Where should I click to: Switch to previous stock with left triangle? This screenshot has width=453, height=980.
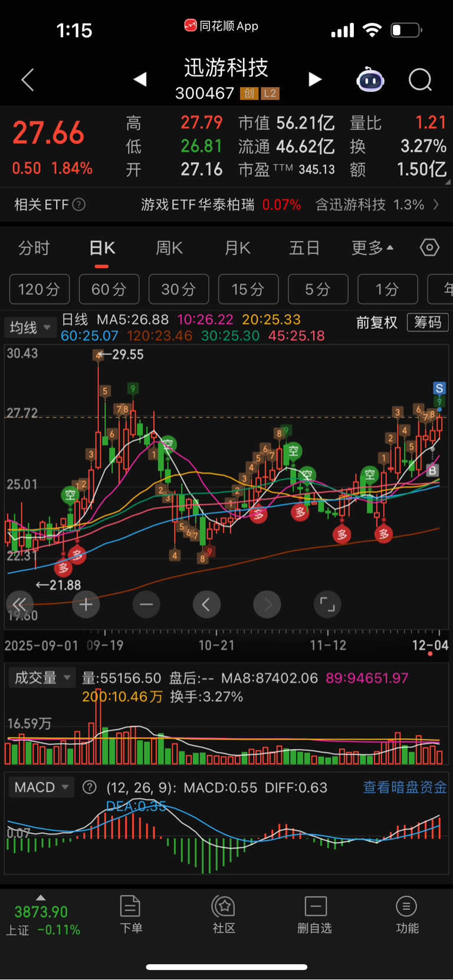click(x=140, y=79)
